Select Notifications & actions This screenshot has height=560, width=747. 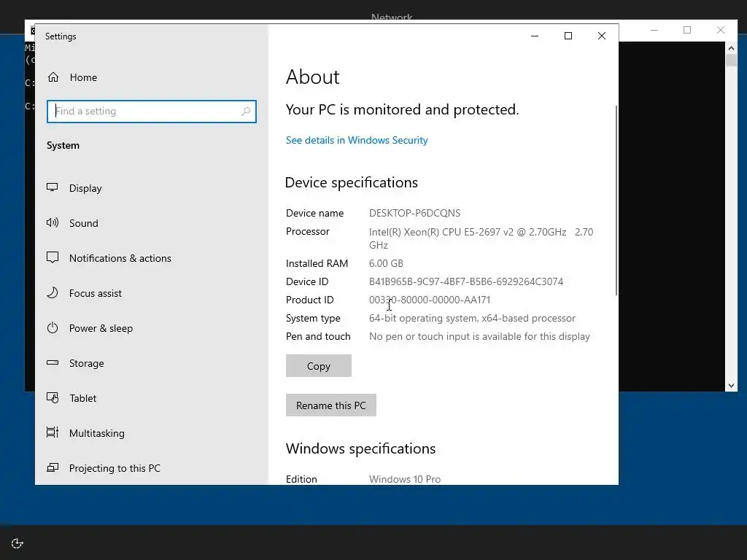click(x=120, y=258)
